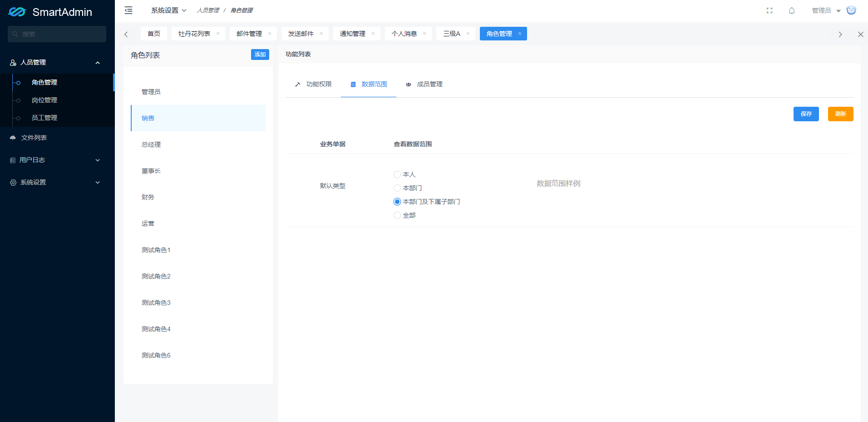868x422 pixels.
Task: Close the 牡丹花列表 tab
Action: (218, 34)
